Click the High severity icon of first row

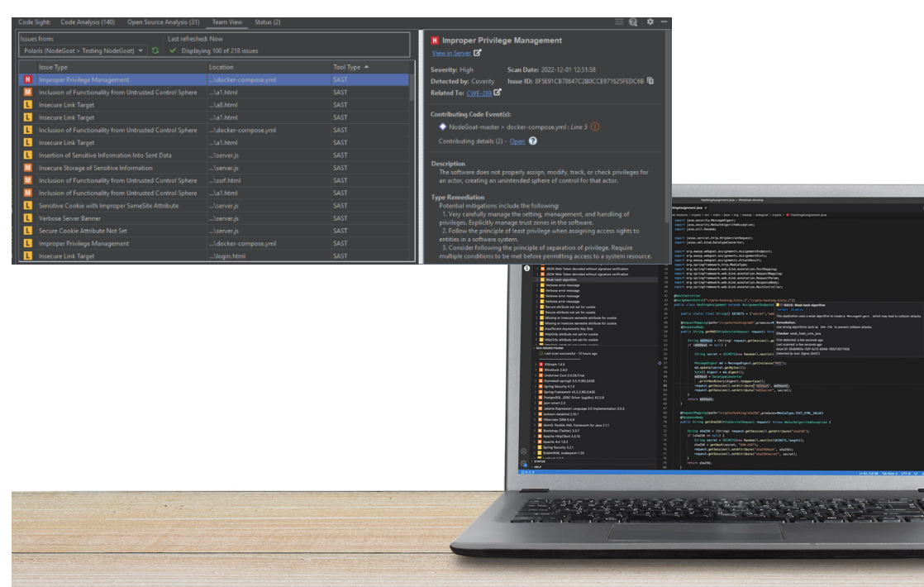[28, 79]
